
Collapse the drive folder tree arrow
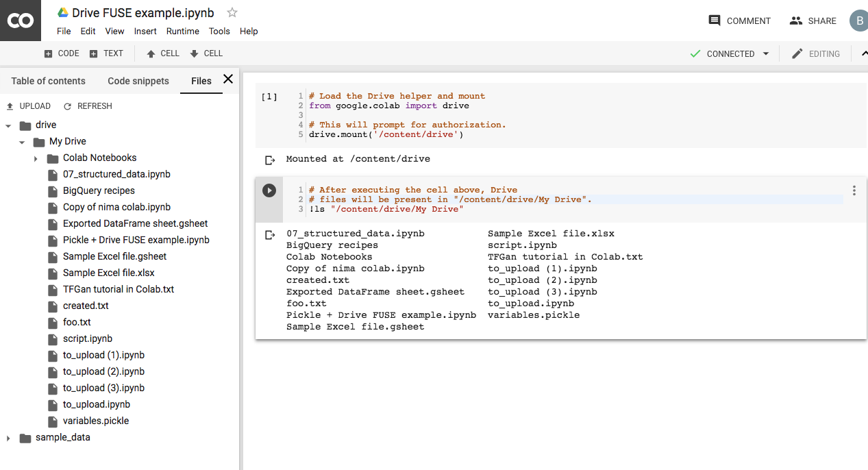(x=8, y=126)
